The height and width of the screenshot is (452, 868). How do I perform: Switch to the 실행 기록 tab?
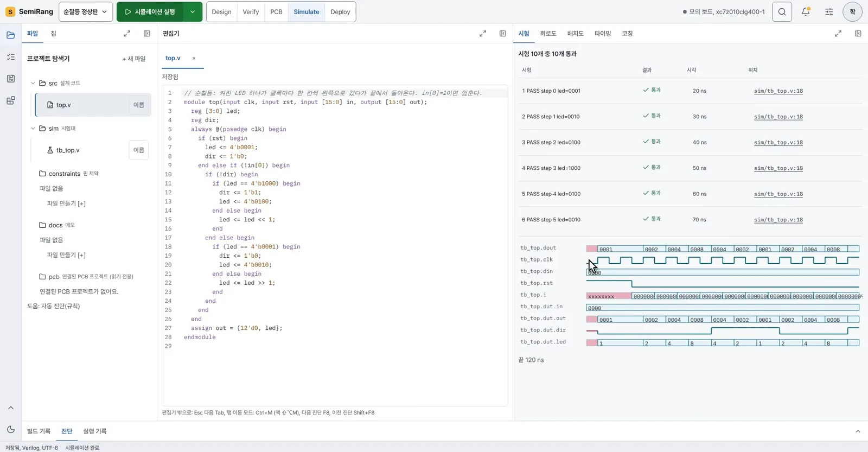coord(94,431)
